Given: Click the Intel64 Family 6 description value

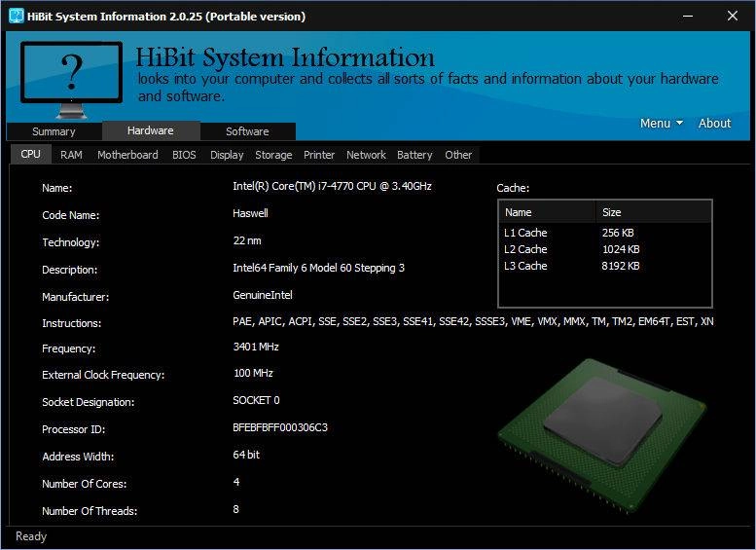Looking at the screenshot, I should [318, 268].
